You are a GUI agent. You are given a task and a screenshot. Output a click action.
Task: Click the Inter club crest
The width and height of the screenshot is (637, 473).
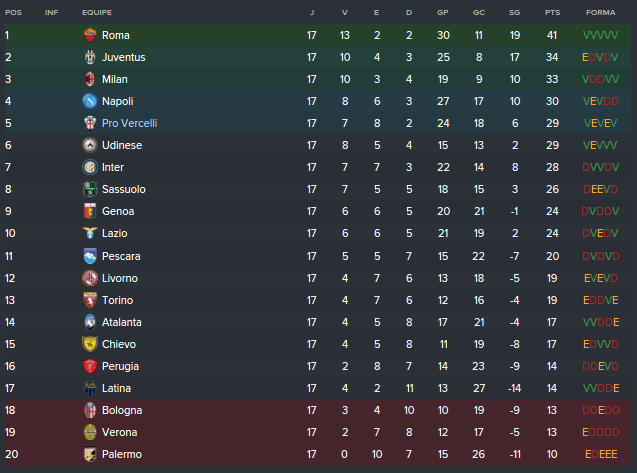point(89,167)
